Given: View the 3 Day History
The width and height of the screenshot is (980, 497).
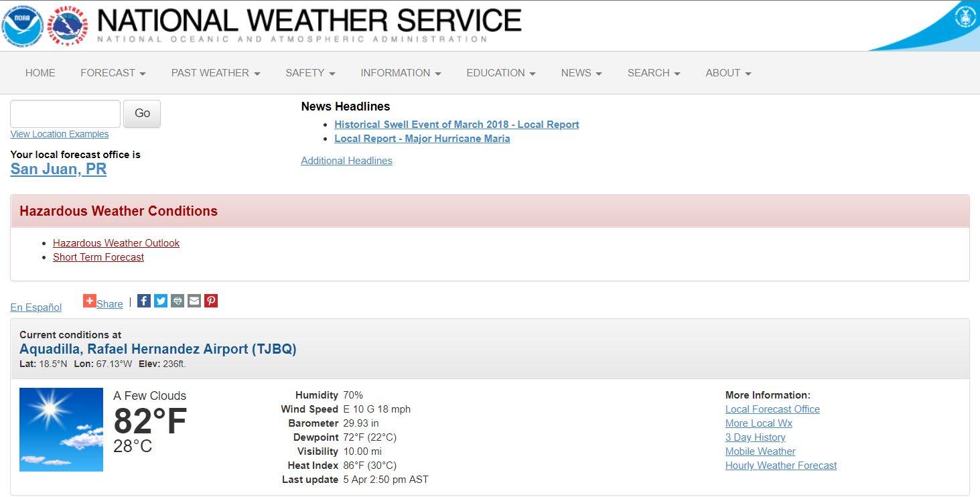Looking at the screenshot, I should (x=756, y=437).
